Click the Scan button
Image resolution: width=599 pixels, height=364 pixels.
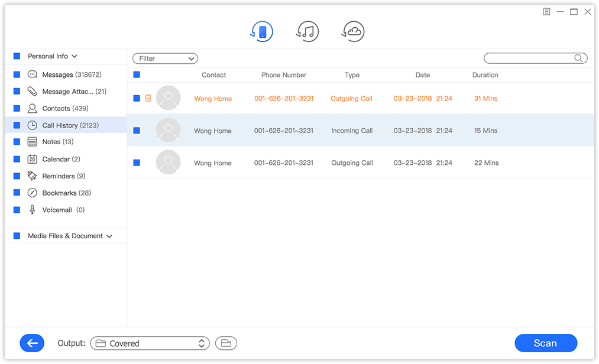546,343
